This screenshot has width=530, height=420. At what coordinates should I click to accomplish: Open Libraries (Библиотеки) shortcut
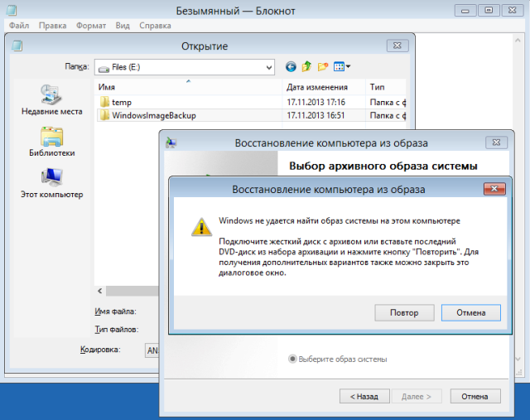[x=51, y=142]
